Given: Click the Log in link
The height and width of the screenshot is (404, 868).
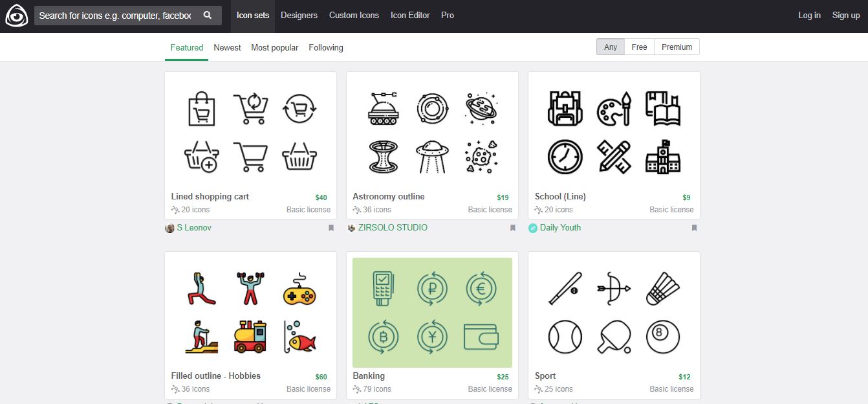Looking at the screenshot, I should click(x=808, y=15).
